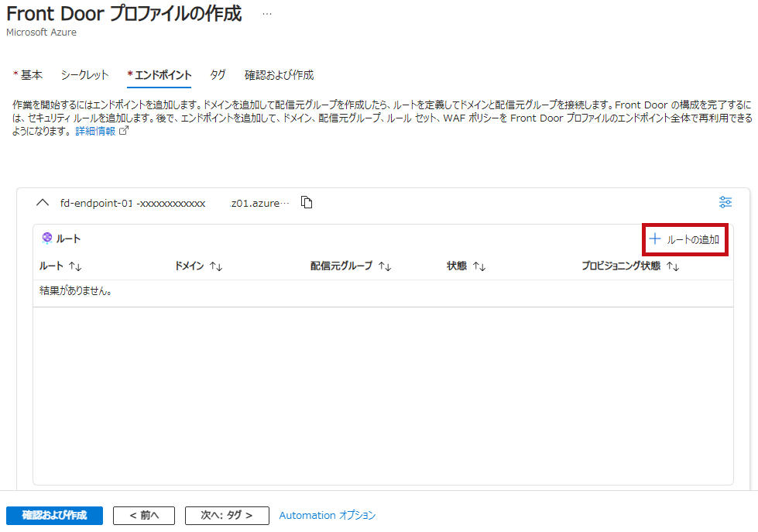Sort by 配信元グループ column arrows
Viewport: 758px width, 532px height.
pyautogui.click(x=385, y=266)
